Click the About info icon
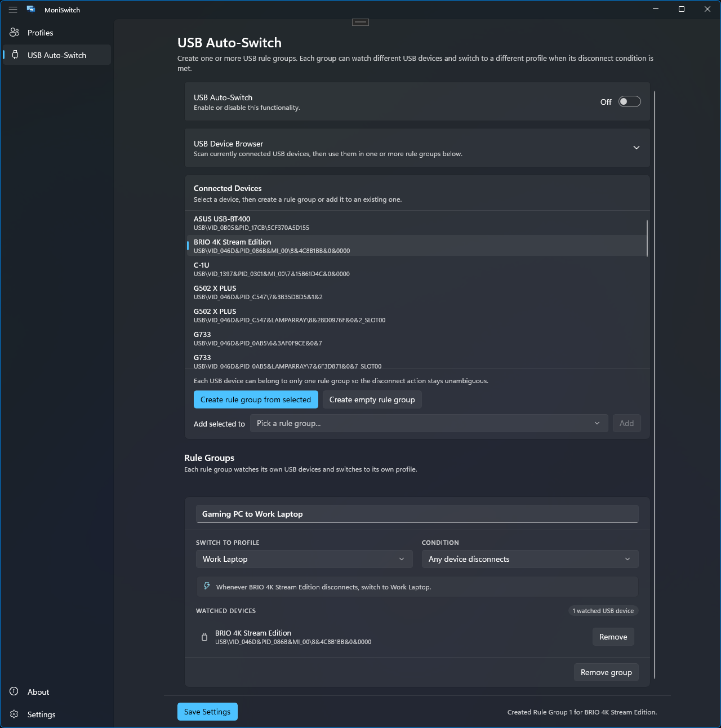This screenshot has width=721, height=728. click(14, 692)
